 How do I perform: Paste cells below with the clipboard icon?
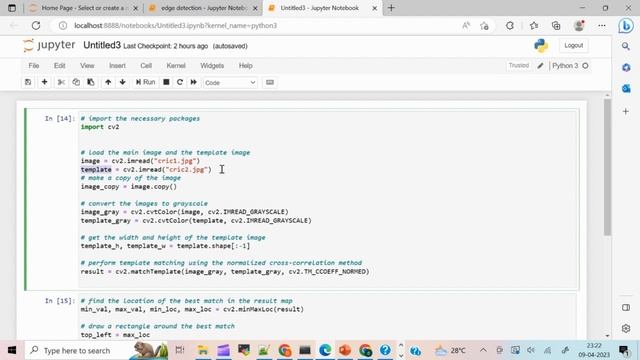click(x=91, y=82)
